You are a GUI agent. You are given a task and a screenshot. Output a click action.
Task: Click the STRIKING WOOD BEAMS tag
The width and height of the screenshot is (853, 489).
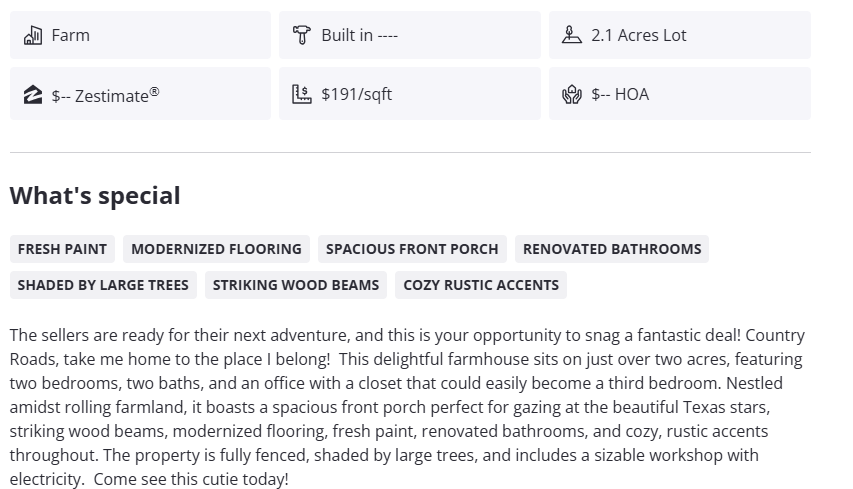(x=296, y=285)
